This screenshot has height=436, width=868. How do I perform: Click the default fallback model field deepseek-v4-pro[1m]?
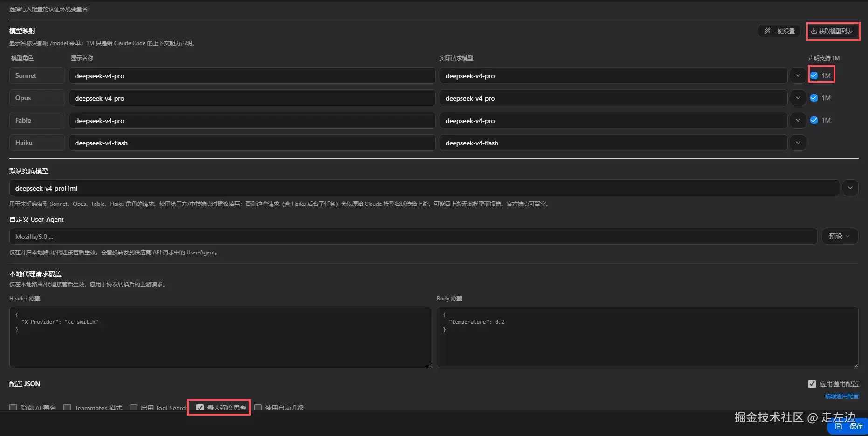pyautogui.click(x=424, y=188)
